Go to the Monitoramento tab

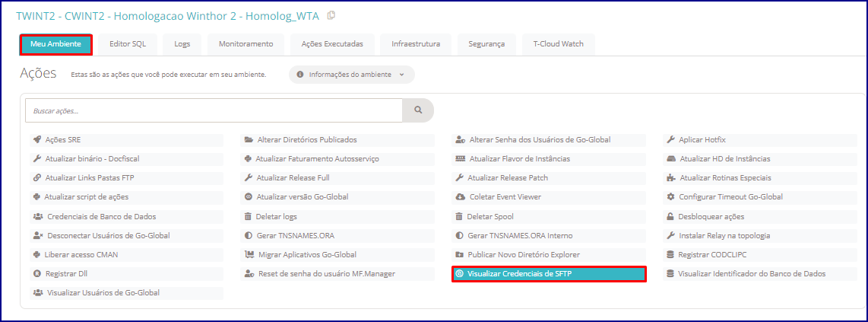[x=246, y=44]
